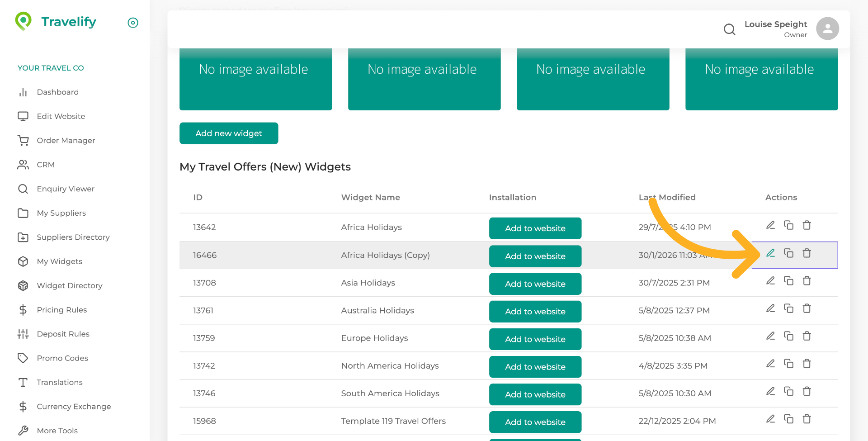Screen dimensions: 868x441
Task: Collapse the sidebar using the circle icon
Action: point(133,23)
